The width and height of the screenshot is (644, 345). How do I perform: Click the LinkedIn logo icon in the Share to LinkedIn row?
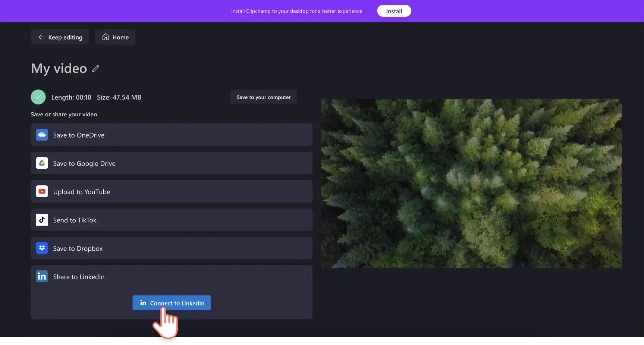click(42, 276)
